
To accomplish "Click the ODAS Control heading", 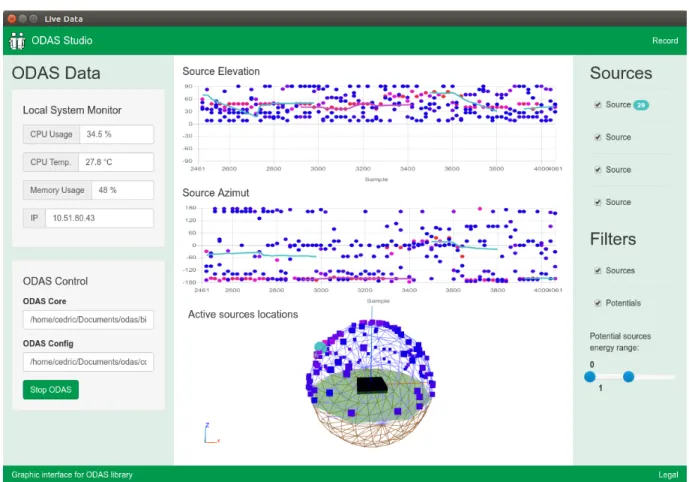I will tap(55, 281).
